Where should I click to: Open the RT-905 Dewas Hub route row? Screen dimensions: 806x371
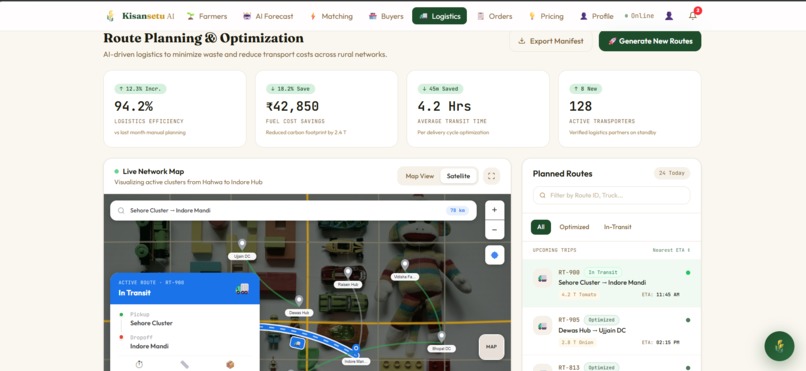coord(612,331)
